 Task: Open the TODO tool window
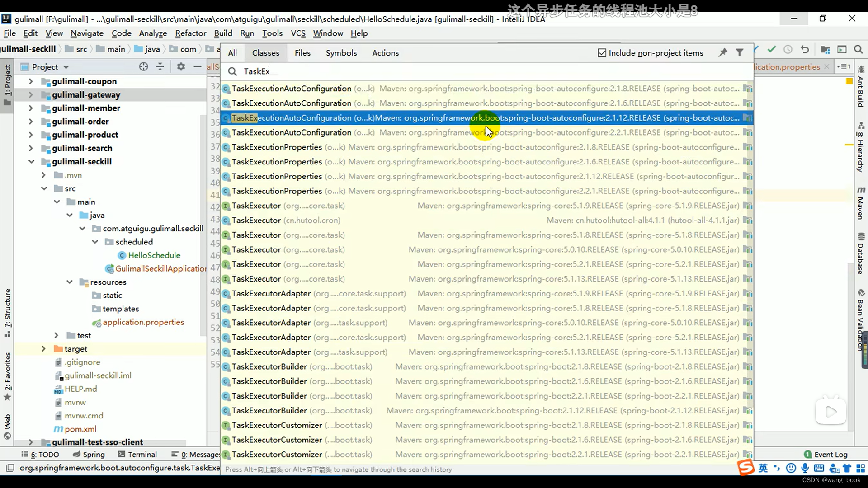tap(40, 455)
